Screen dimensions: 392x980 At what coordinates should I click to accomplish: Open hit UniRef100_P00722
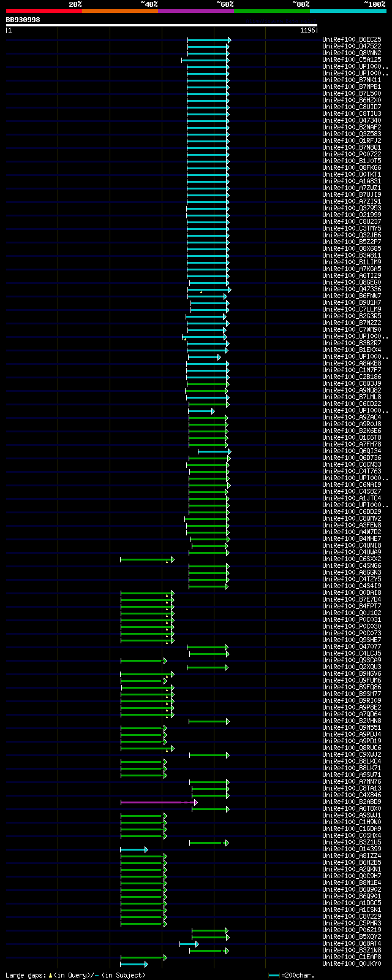coord(352,155)
